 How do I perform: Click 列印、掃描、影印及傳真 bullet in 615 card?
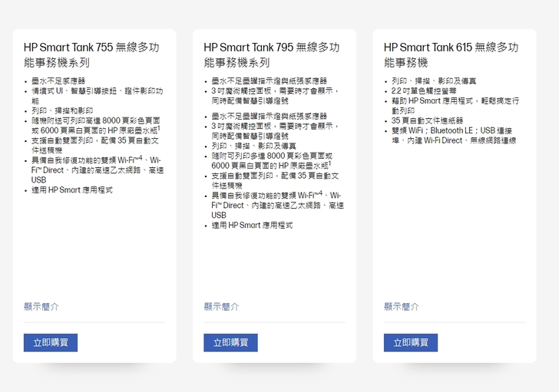(x=434, y=81)
